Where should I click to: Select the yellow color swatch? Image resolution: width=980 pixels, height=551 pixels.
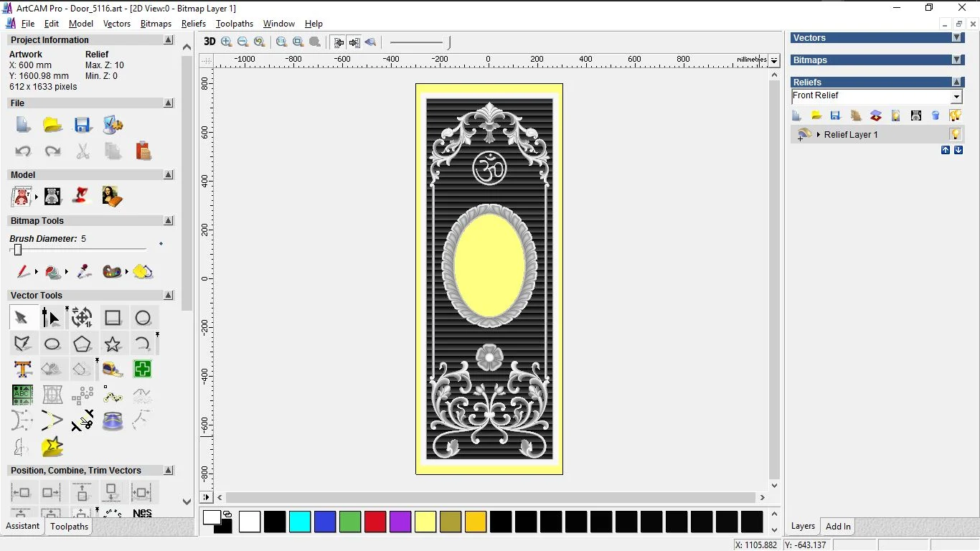pos(425,522)
